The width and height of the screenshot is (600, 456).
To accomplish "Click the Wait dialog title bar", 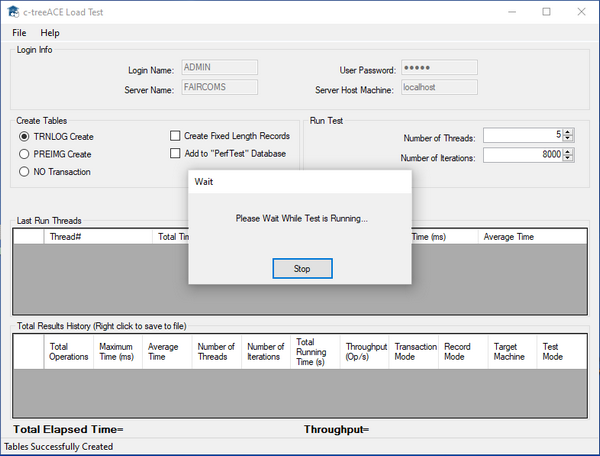I will 300,182.
